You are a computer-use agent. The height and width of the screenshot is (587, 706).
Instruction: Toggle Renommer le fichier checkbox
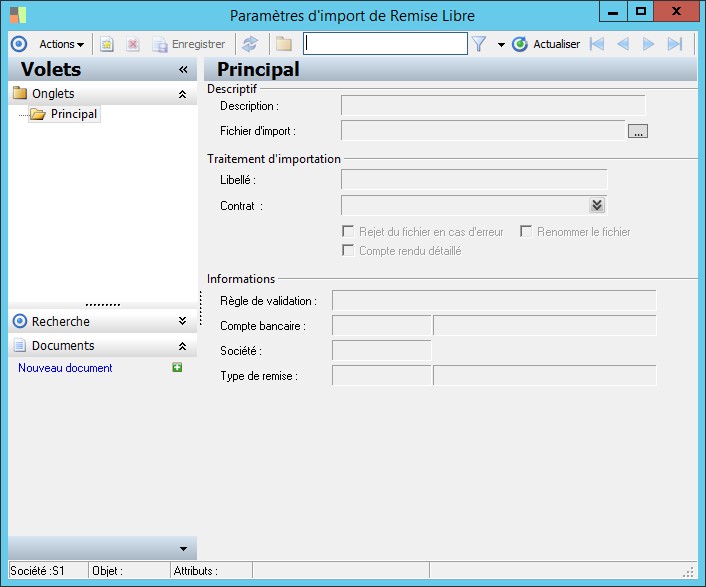tap(526, 231)
